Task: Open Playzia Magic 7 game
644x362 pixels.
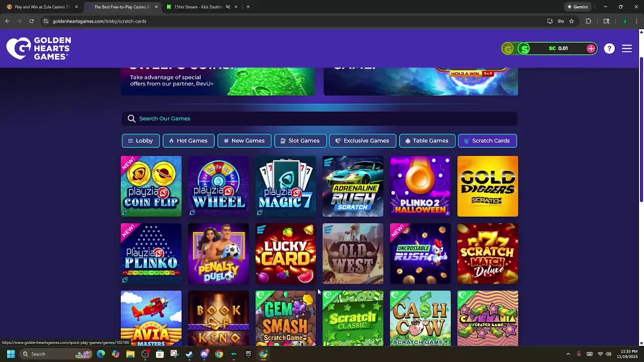Action: 286,186
